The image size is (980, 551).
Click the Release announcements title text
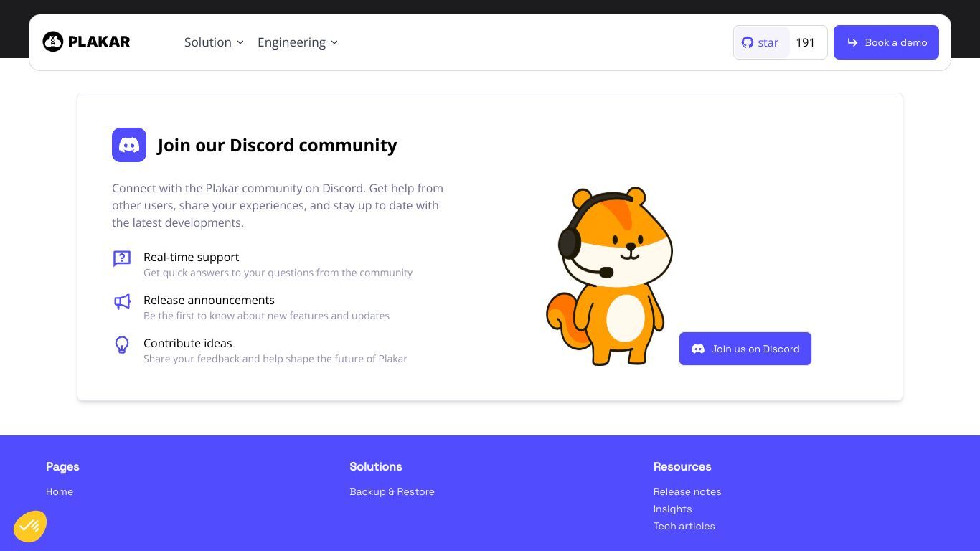[x=209, y=300]
